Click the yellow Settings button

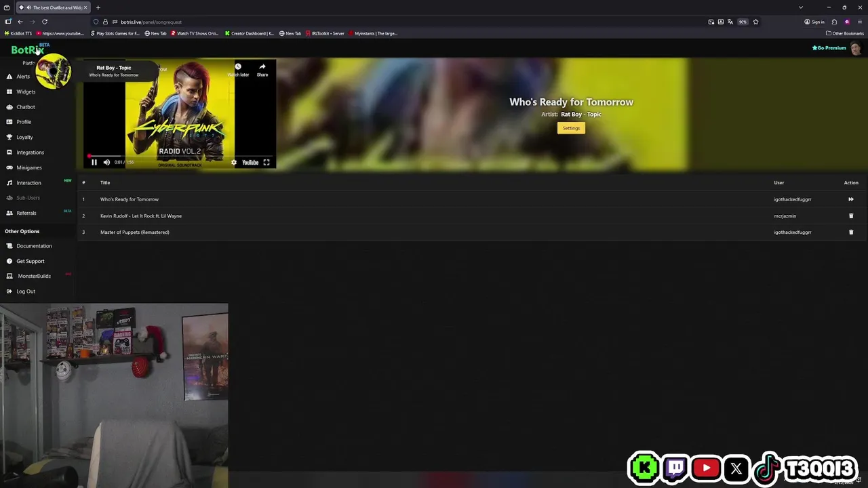pyautogui.click(x=571, y=128)
